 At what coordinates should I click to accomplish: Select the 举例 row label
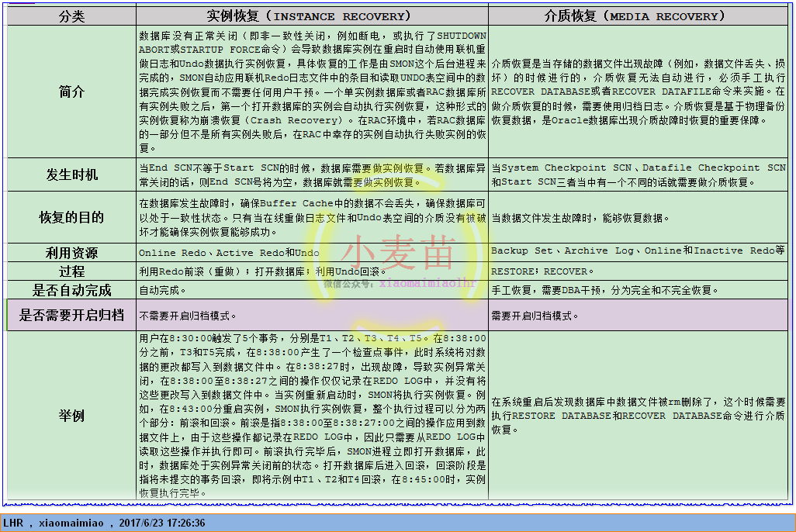[71, 416]
